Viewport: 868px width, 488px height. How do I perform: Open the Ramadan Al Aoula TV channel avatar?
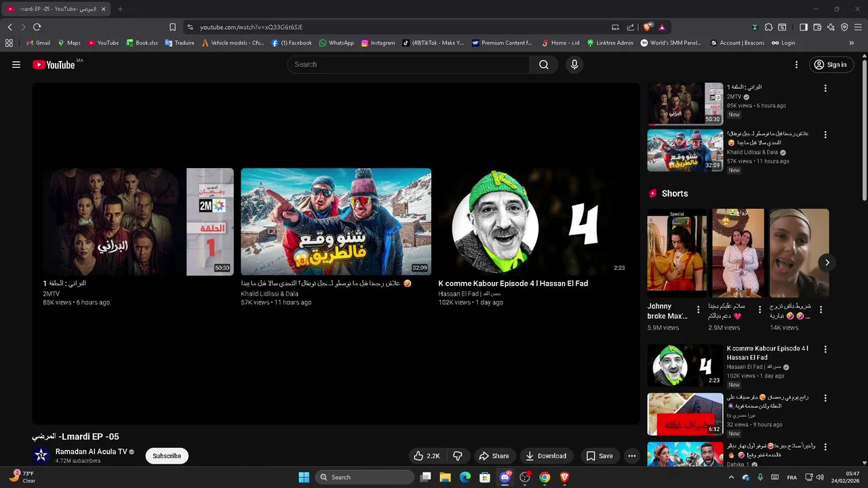point(41,455)
